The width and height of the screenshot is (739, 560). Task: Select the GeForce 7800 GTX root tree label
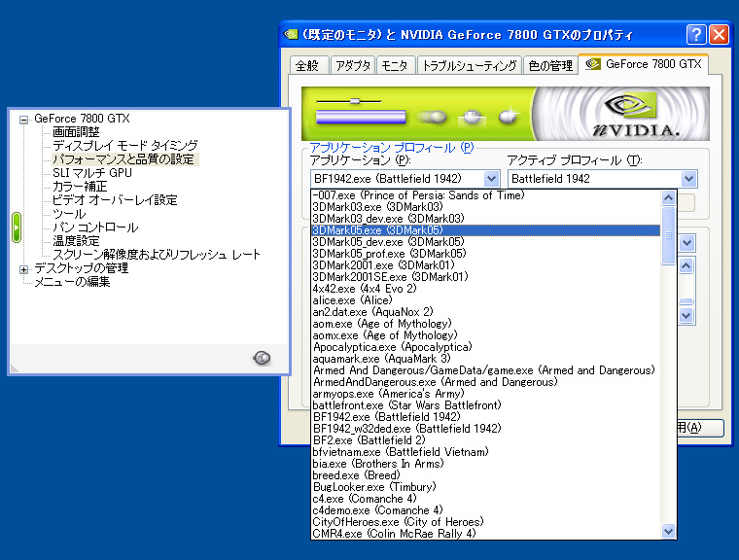[x=82, y=119]
